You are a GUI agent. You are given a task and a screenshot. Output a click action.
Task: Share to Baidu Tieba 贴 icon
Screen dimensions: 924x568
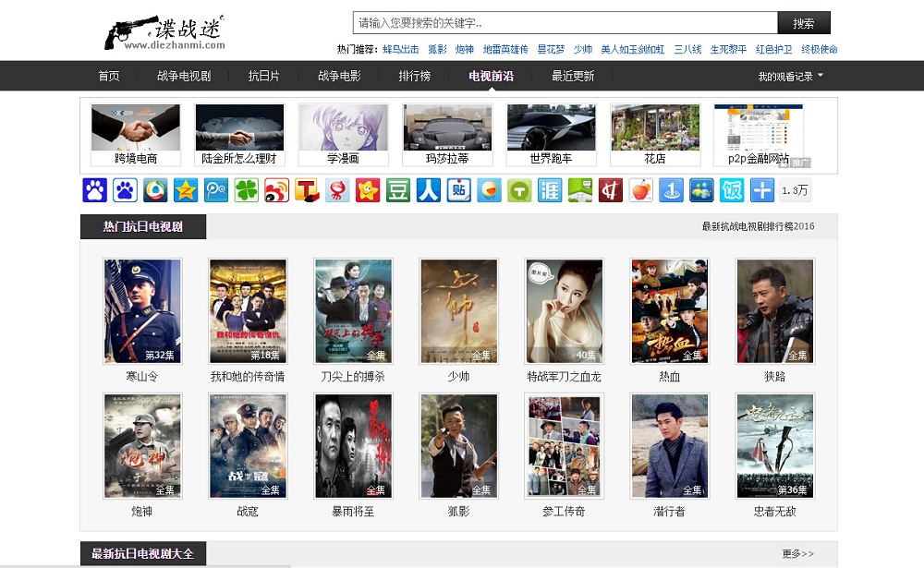click(x=459, y=190)
